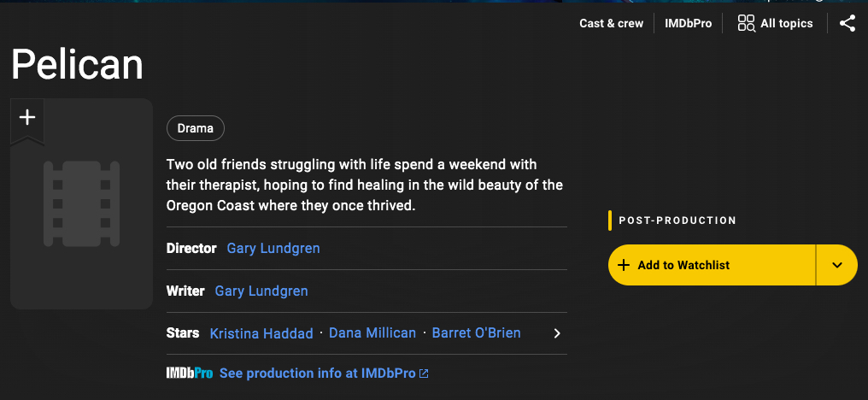The width and height of the screenshot is (868, 400).
Task: Open director Gary Lundgren's page
Action: pyautogui.click(x=273, y=249)
